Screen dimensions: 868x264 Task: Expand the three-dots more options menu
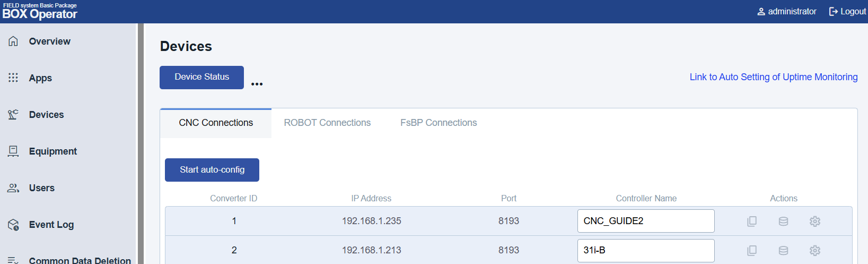(257, 84)
